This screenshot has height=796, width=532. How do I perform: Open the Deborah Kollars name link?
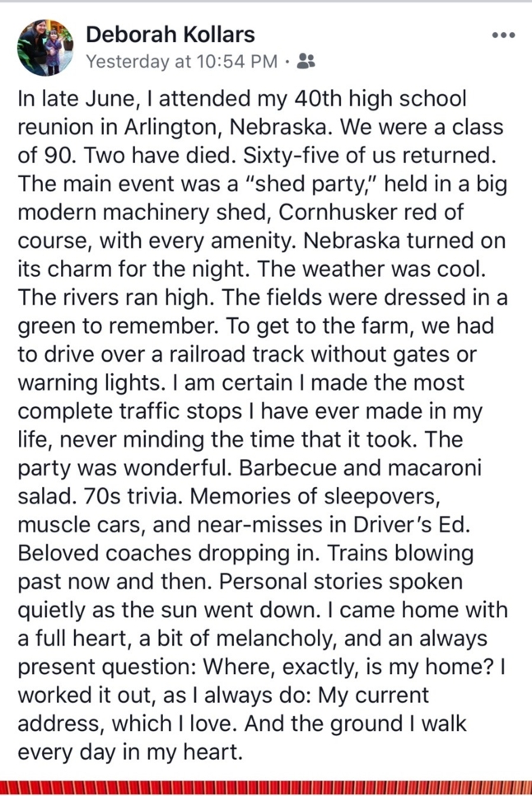[170, 35]
